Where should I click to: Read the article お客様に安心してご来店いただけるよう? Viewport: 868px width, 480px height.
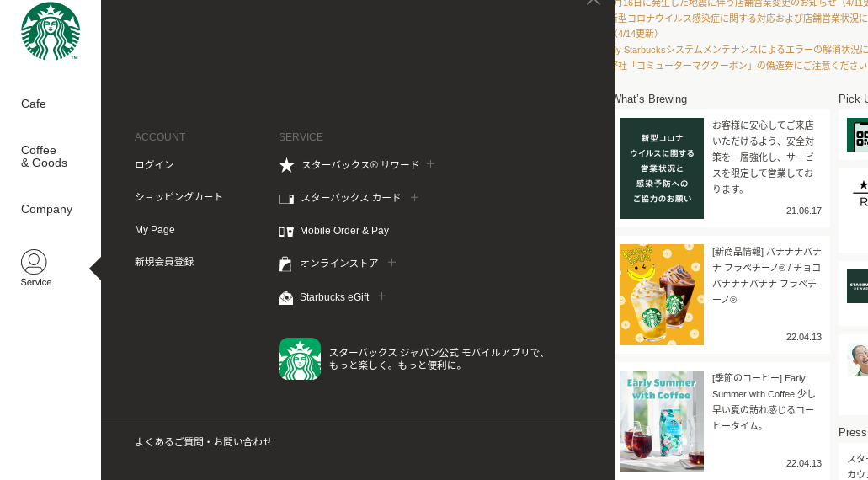(763, 157)
